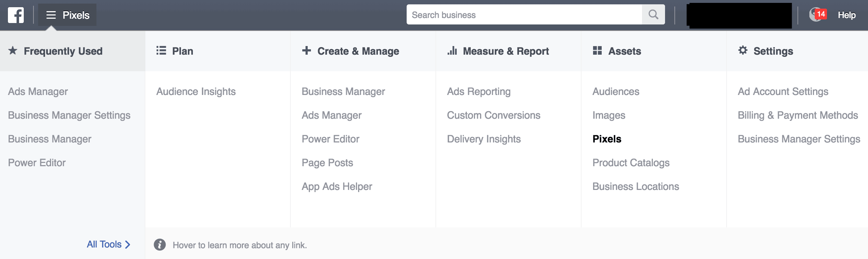Open the App Ads Helper link
The width and height of the screenshot is (868, 259).
click(337, 187)
